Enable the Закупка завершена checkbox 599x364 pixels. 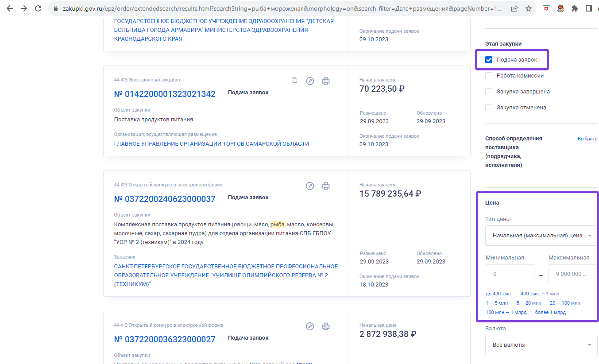pos(489,92)
